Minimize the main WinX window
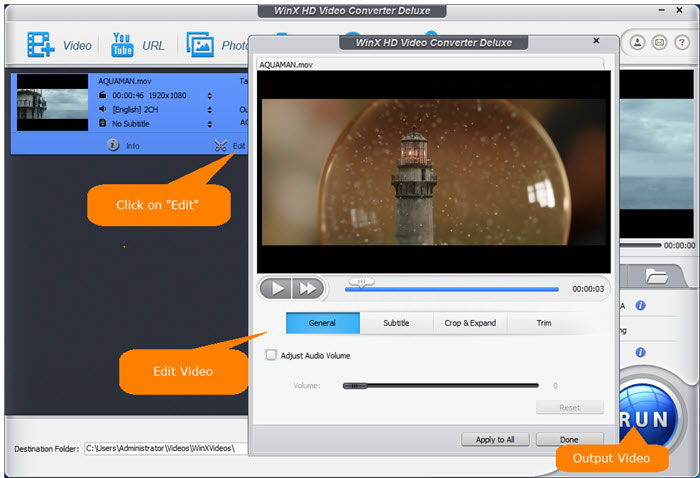The width and height of the screenshot is (700, 478). click(662, 10)
